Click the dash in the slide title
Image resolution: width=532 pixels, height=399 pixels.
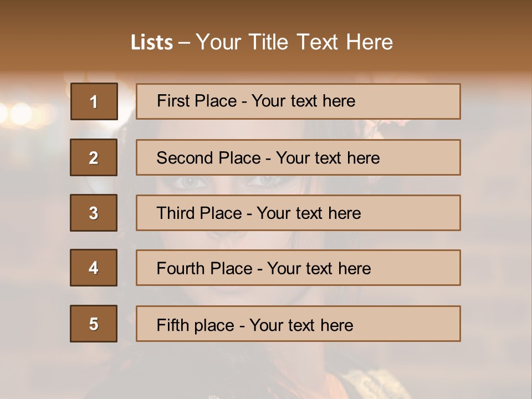pyautogui.click(x=184, y=43)
